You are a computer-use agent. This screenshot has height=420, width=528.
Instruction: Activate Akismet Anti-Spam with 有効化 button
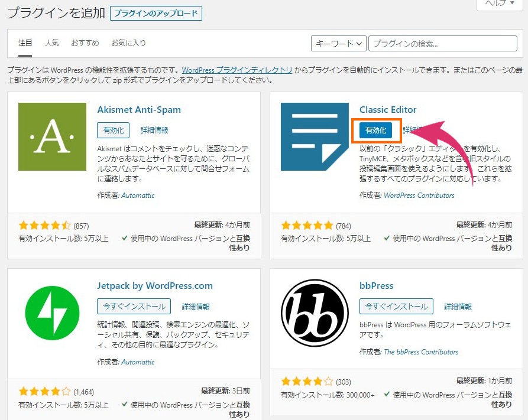pos(113,130)
